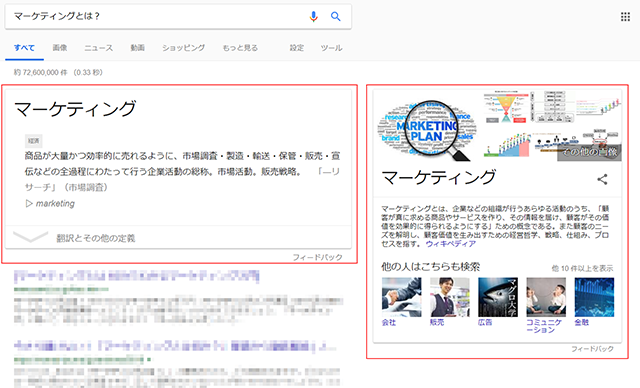The width and height of the screenshot is (640, 388).
Task: Click 他 10 件以上を表示 link
Action: click(582, 268)
